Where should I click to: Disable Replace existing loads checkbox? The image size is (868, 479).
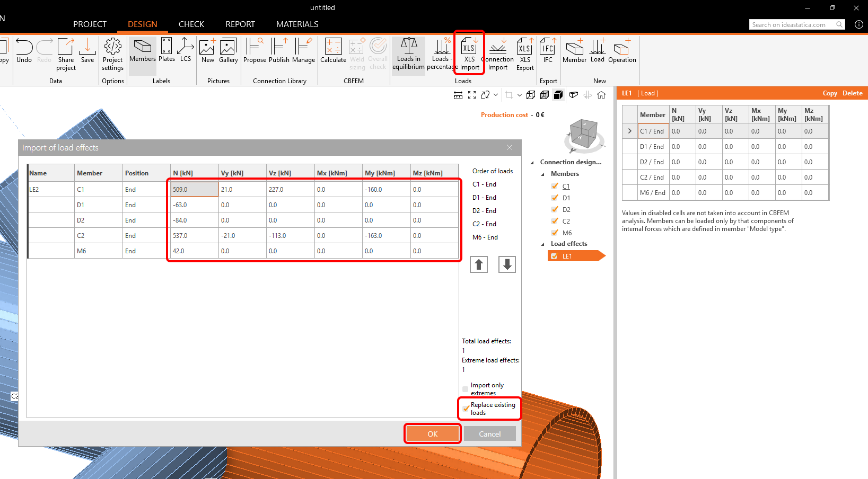(x=466, y=409)
